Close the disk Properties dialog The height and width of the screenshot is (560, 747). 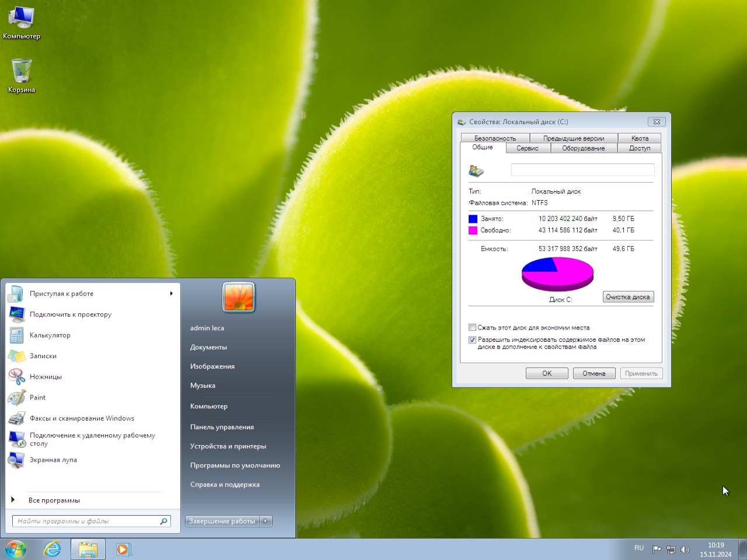pyautogui.click(x=657, y=122)
